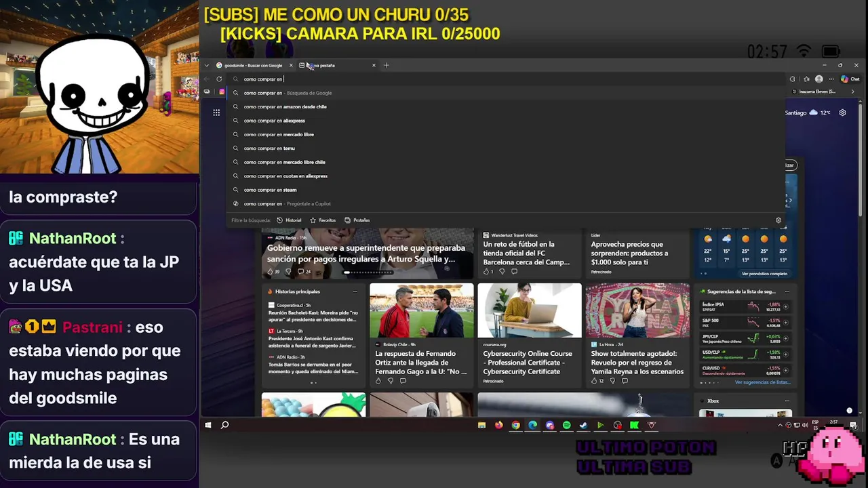
Task: Add Índice IPSA to the watchlist
Action: pyautogui.click(x=786, y=307)
